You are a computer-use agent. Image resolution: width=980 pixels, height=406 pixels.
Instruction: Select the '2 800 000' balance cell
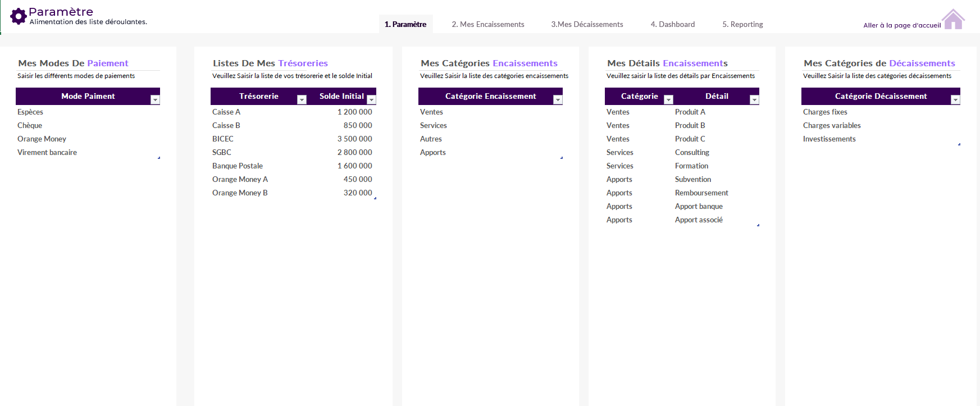[341, 152]
